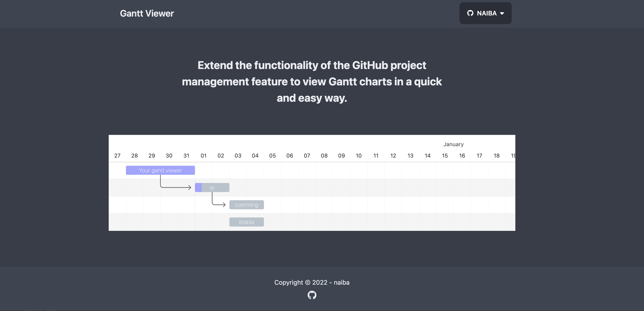
Task: Click day 18 in timeline header
Action: pos(497,155)
